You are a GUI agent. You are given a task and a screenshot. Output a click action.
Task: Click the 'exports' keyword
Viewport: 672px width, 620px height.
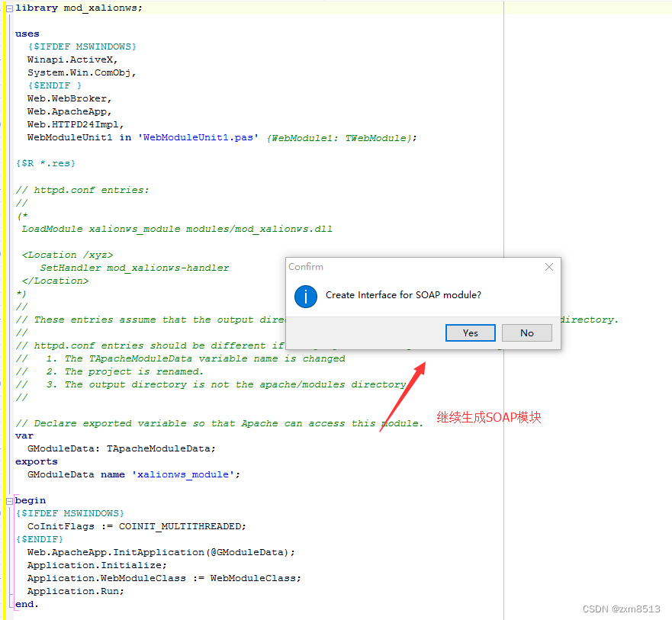point(37,461)
